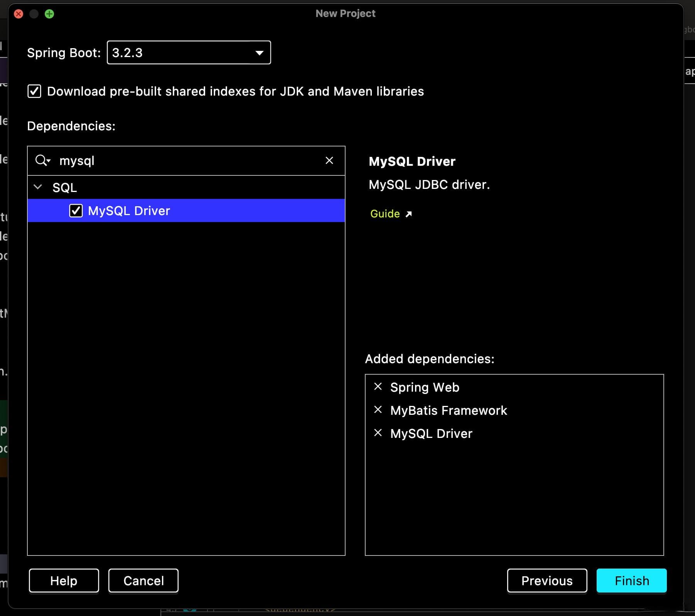Image resolution: width=695 pixels, height=616 pixels.
Task: Click the Guide external arrow icon
Action: coord(409,214)
